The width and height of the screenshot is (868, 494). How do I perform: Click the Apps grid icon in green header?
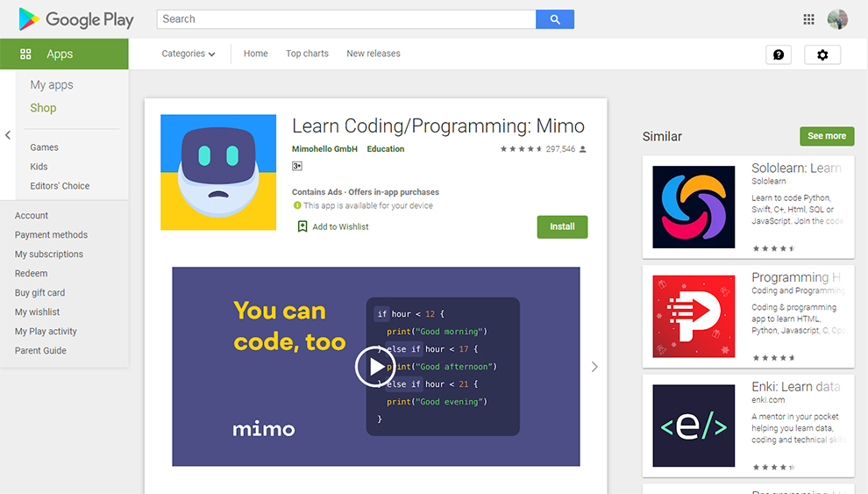(25, 54)
